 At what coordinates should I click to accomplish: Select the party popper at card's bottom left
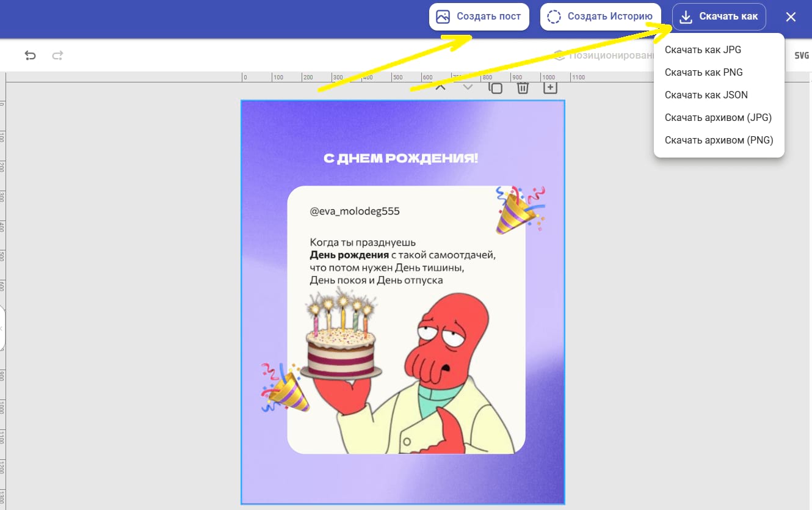tap(285, 387)
